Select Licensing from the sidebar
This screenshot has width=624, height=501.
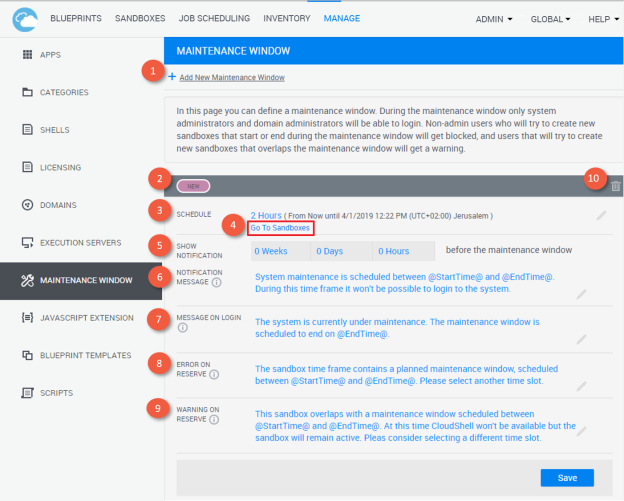click(x=59, y=167)
